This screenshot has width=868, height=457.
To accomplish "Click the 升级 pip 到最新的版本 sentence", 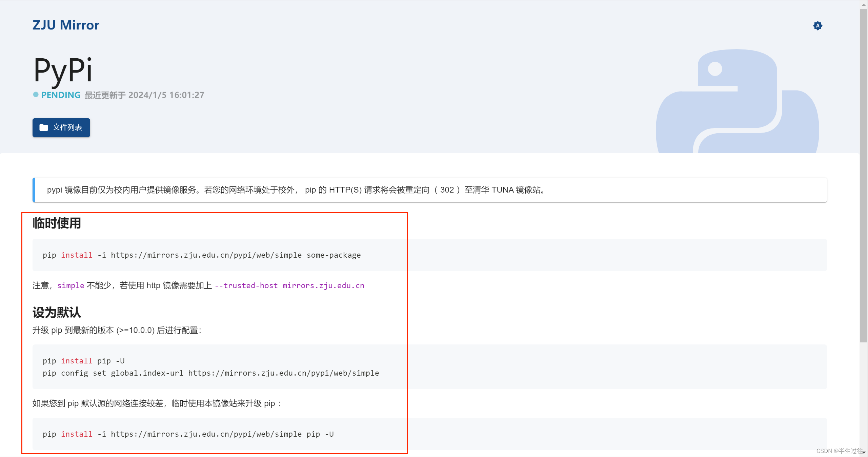I will point(117,330).
